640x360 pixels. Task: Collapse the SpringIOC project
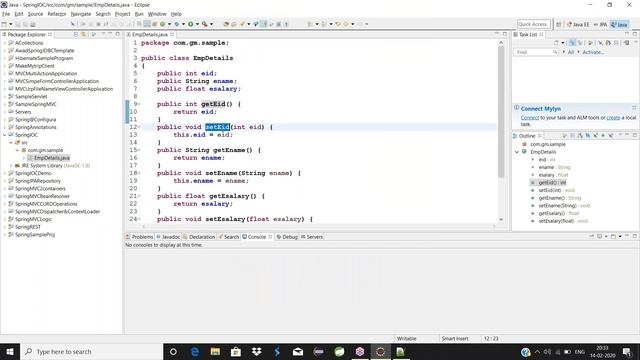[4, 135]
